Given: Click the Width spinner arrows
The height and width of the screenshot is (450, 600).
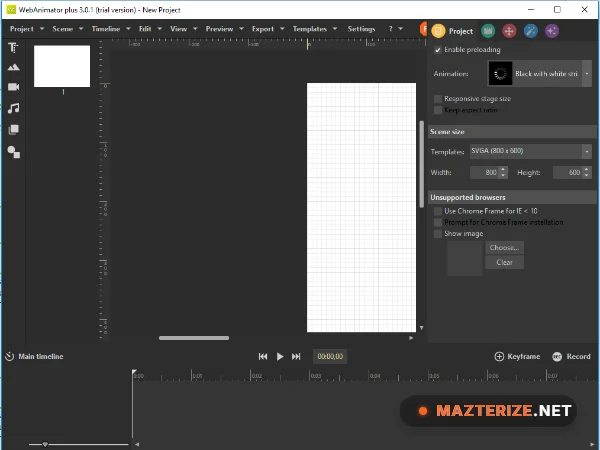Looking at the screenshot, I should point(503,173).
